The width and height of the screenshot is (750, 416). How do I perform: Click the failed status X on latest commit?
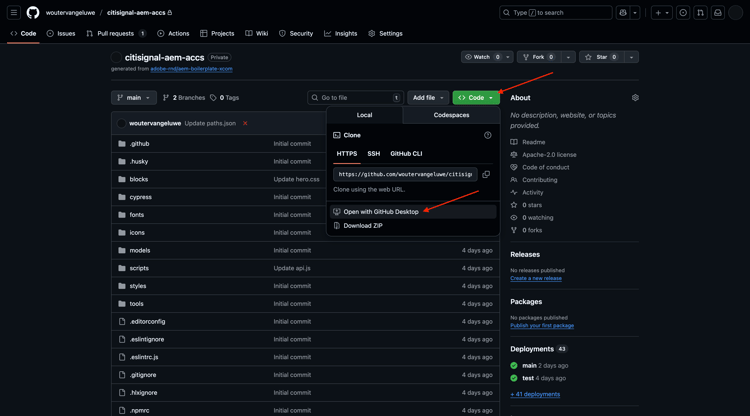coord(245,123)
